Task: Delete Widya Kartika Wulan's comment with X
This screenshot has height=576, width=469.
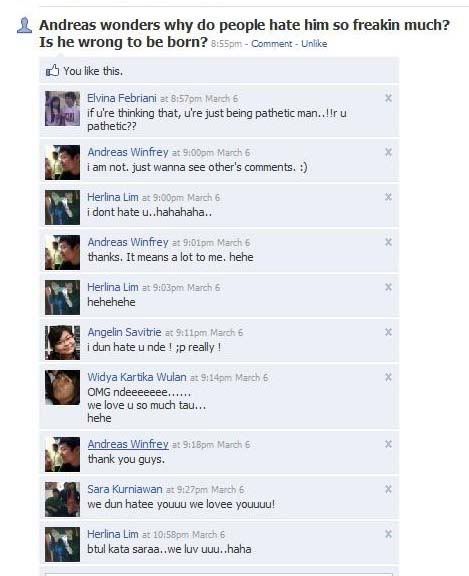Action: point(388,377)
